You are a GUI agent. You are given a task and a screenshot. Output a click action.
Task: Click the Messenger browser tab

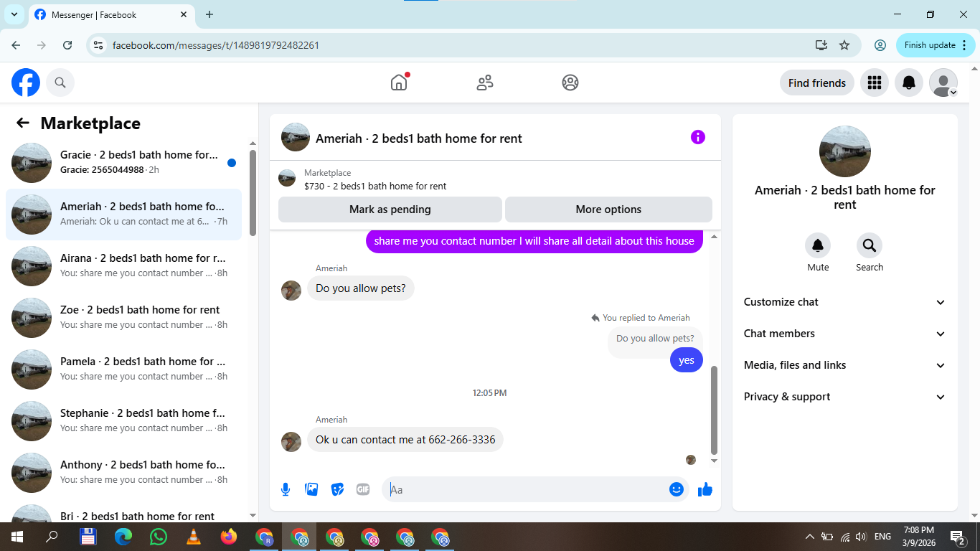[110, 14]
